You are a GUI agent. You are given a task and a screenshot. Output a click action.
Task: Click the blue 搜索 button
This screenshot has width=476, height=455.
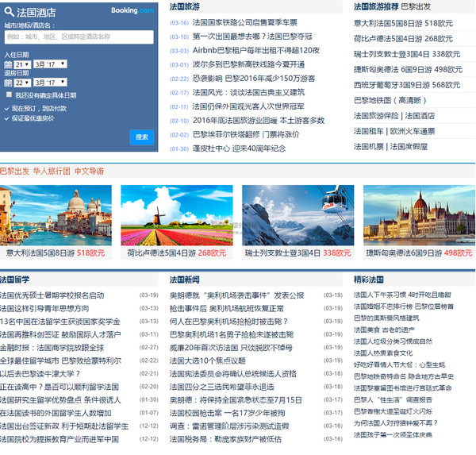(x=142, y=137)
